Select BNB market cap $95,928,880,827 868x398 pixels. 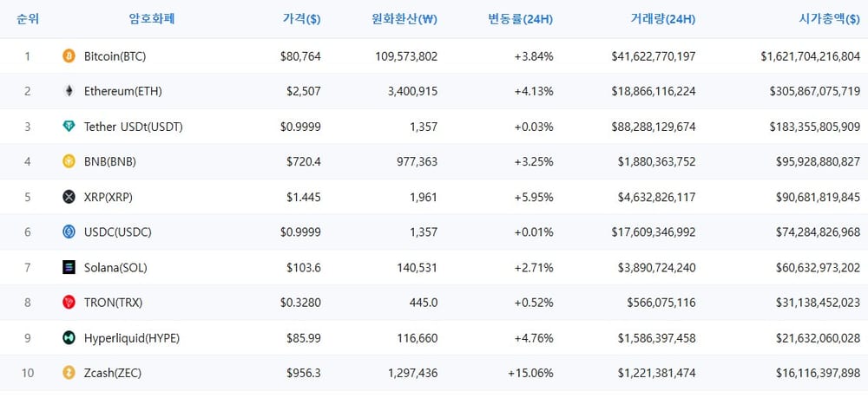(818, 161)
